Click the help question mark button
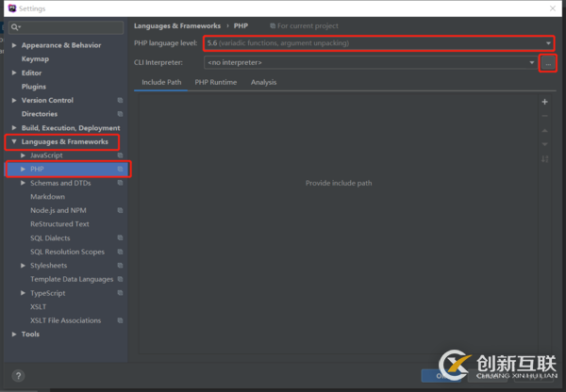Viewport: 566px width, 392px height. pyautogui.click(x=19, y=376)
